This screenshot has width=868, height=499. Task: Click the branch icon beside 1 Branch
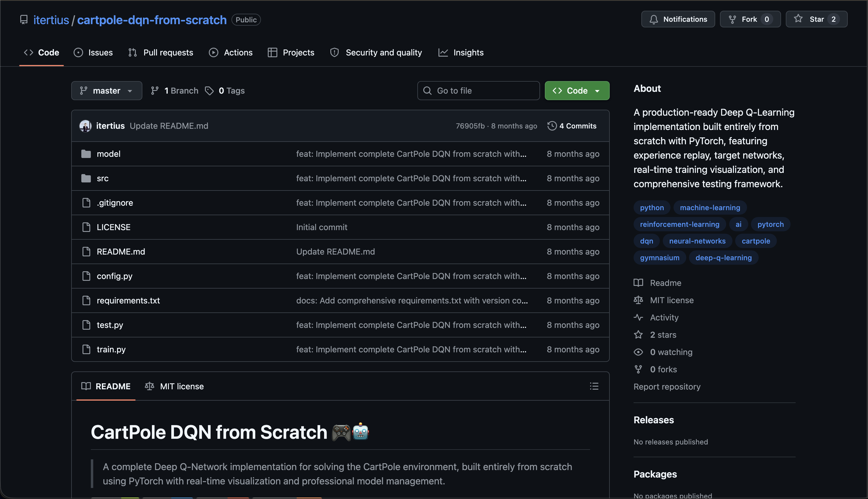(x=155, y=91)
